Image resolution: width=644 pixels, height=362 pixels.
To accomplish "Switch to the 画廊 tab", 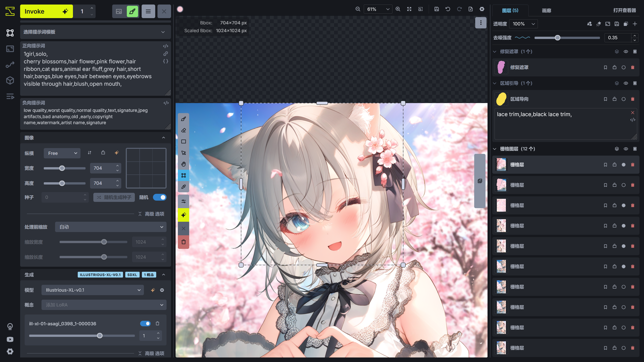I will [546, 11].
